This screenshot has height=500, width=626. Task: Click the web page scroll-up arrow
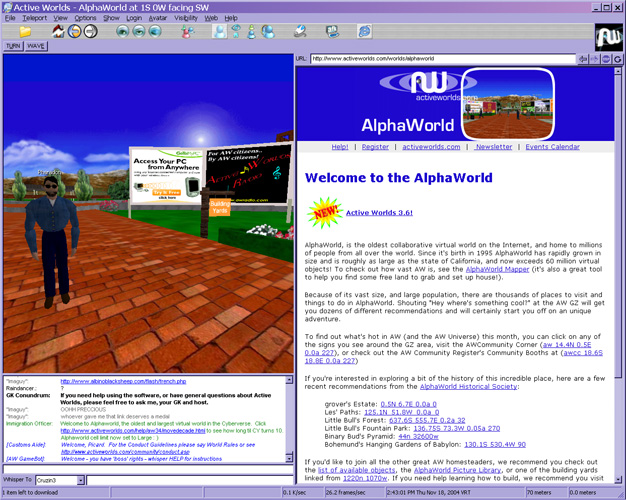pyautogui.click(x=618, y=71)
